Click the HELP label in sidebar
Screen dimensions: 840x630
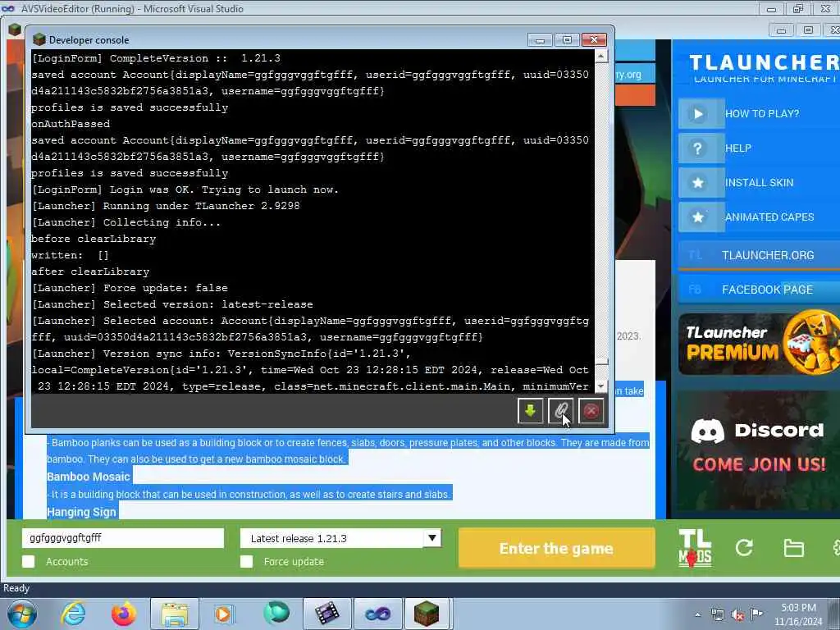pyautogui.click(x=737, y=148)
